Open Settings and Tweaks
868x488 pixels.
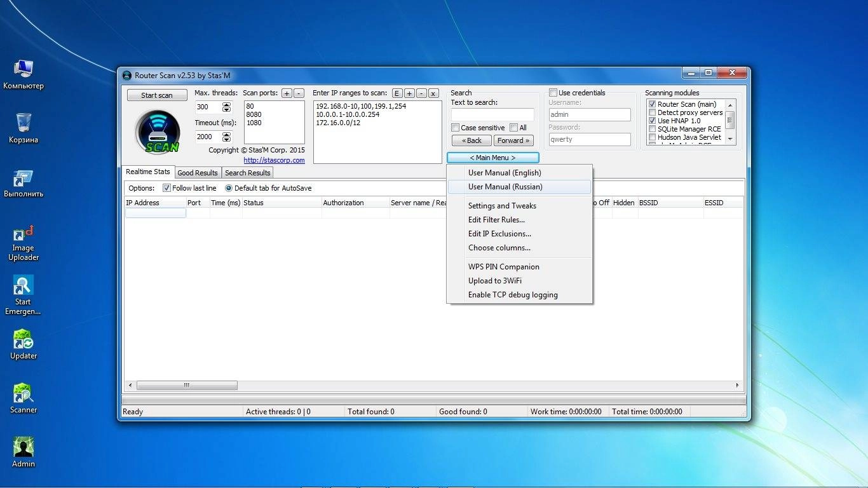click(519, 206)
